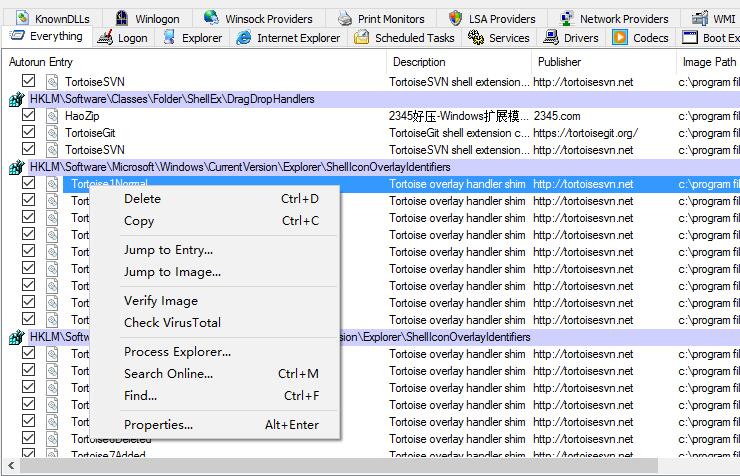Click the Internet Explorer logo icon

[x=244, y=37]
